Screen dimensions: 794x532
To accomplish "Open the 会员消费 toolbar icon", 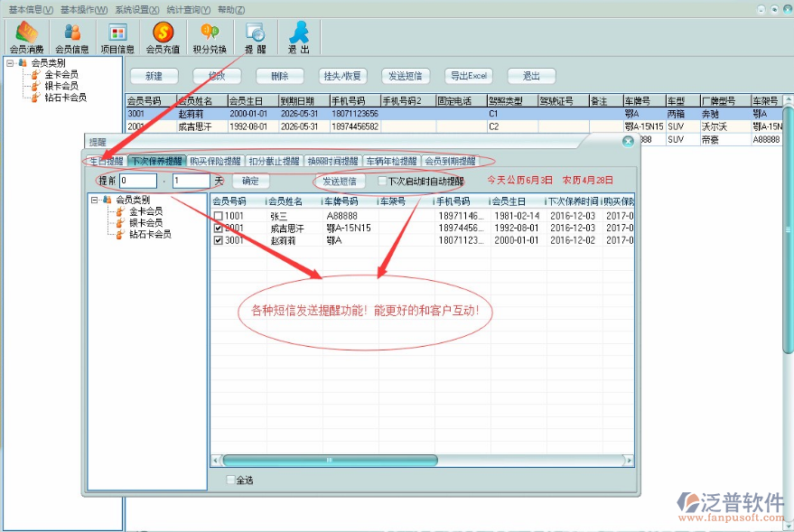I will (x=26, y=36).
